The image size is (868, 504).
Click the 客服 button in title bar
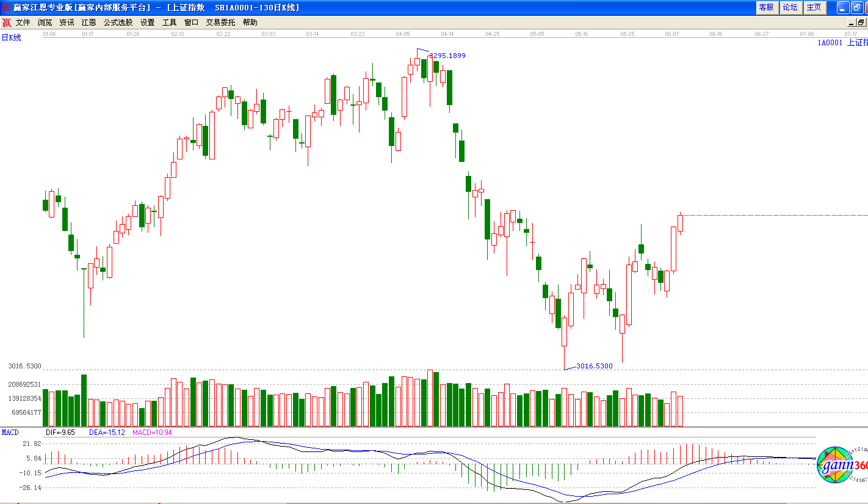pos(766,7)
